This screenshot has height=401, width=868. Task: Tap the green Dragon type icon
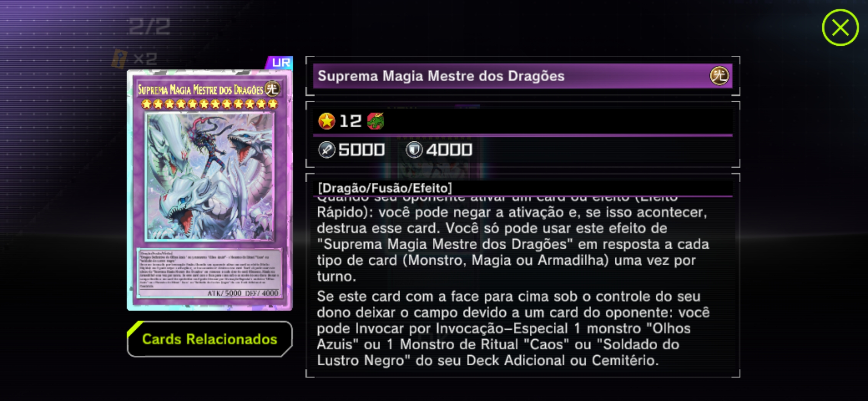(375, 121)
